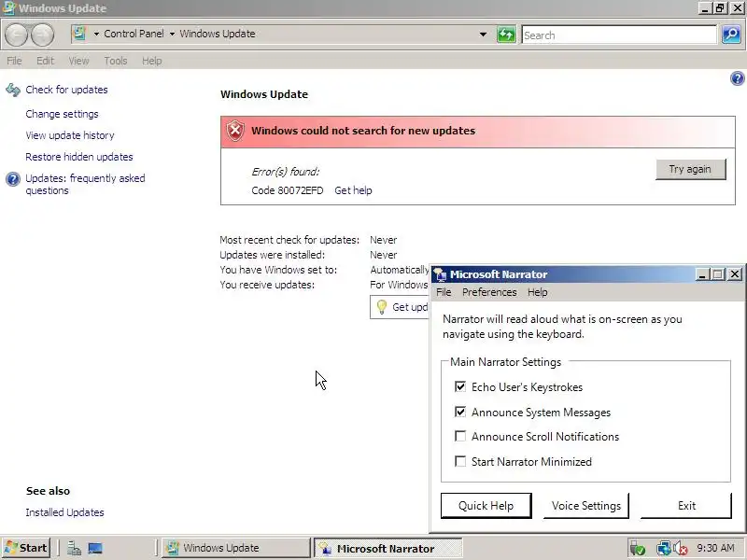Open the Help menu in Windows Update
This screenshot has height=560, width=747.
(x=152, y=61)
